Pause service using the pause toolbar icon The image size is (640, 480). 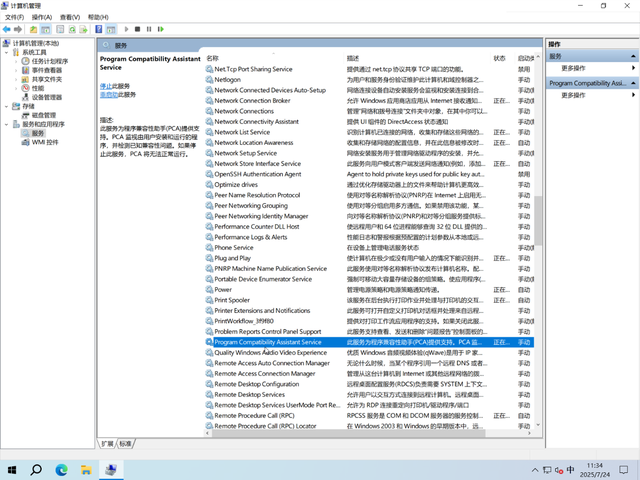point(149,29)
